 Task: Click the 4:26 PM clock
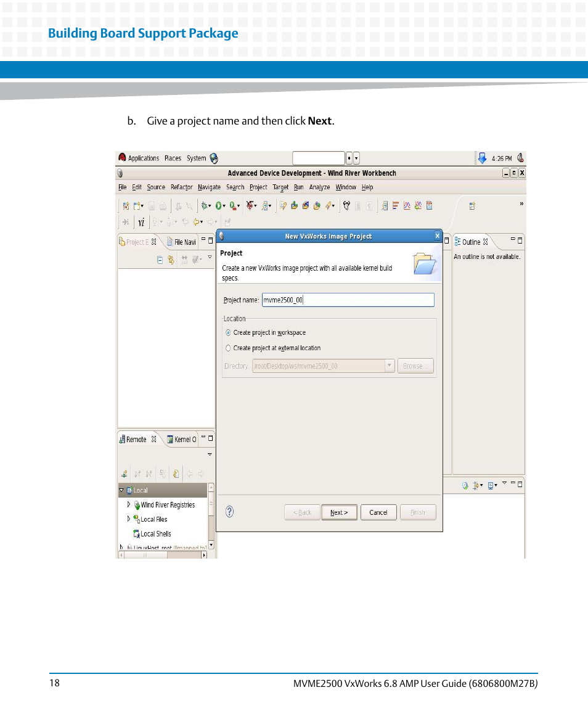click(502, 158)
